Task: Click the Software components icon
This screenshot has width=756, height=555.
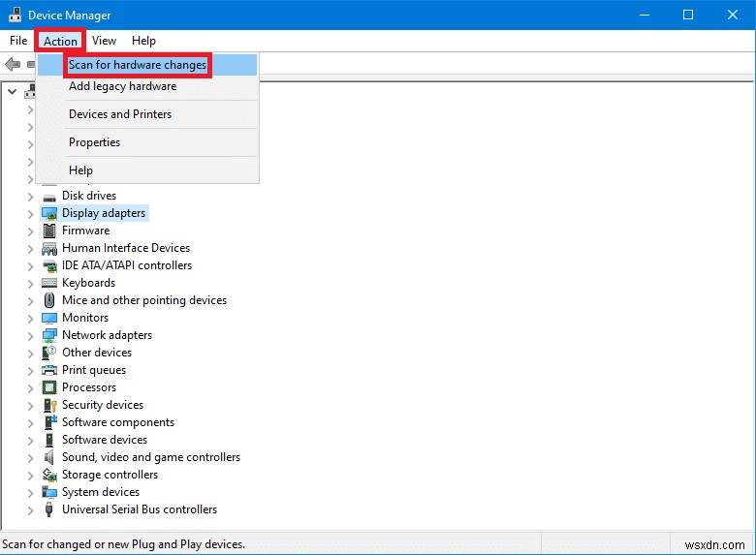Action: click(50, 422)
